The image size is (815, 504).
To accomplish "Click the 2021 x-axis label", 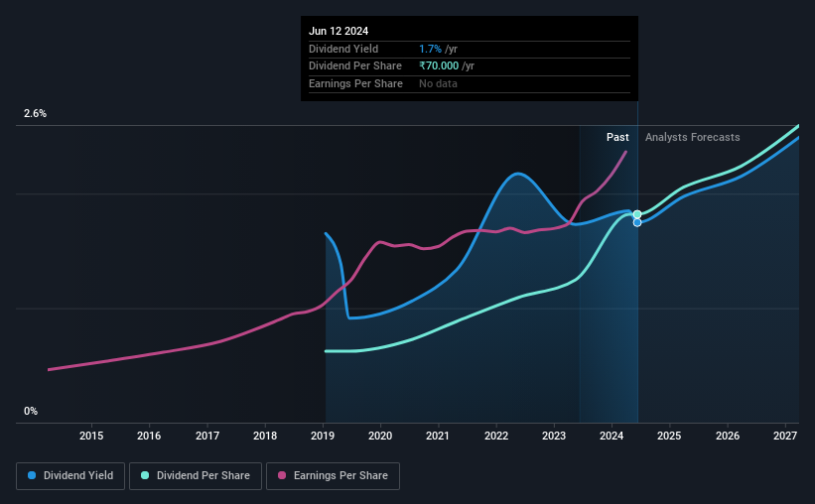I will (438, 436).
